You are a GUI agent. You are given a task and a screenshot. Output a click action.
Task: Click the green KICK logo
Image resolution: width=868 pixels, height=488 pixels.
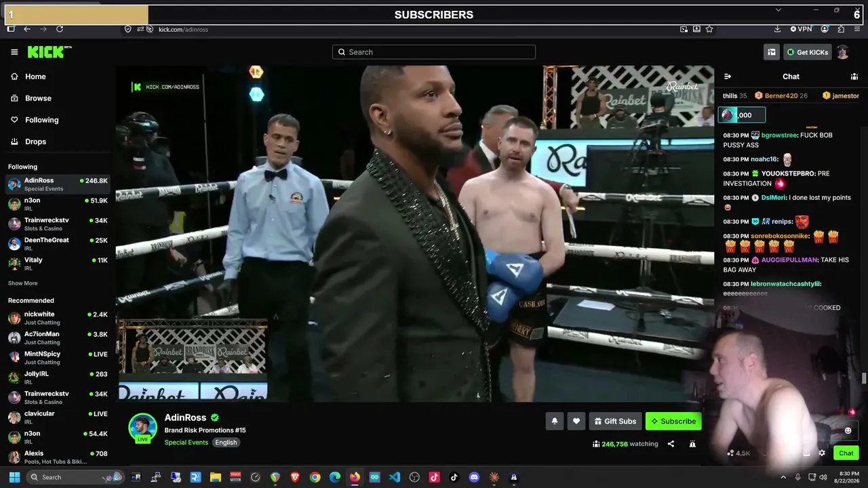coord(49,52)
